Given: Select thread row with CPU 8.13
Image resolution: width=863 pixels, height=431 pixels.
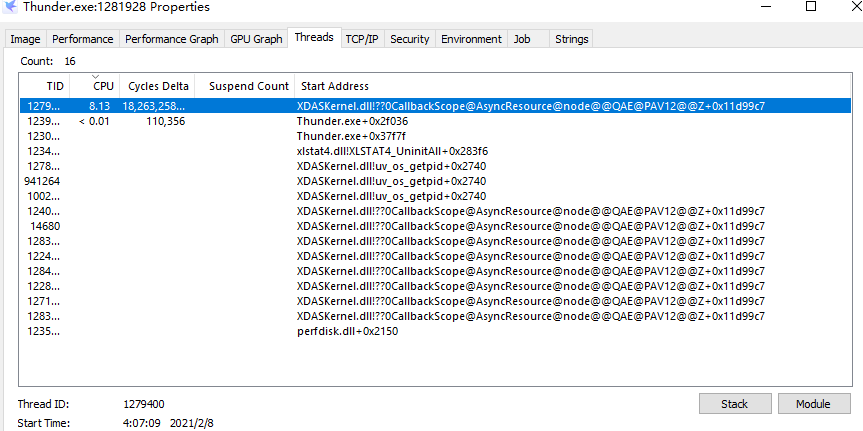Looking at the screenshot, I should (x=435, y=106).
